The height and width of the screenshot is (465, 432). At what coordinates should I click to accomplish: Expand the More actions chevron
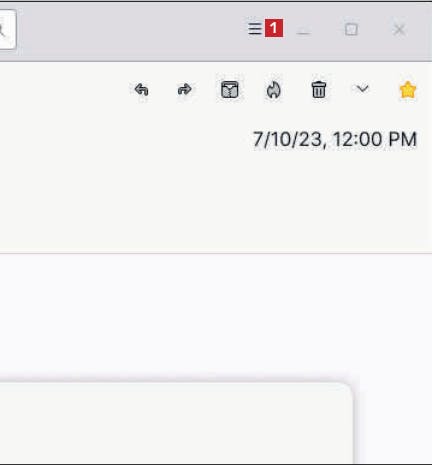(x=362, y=89)
